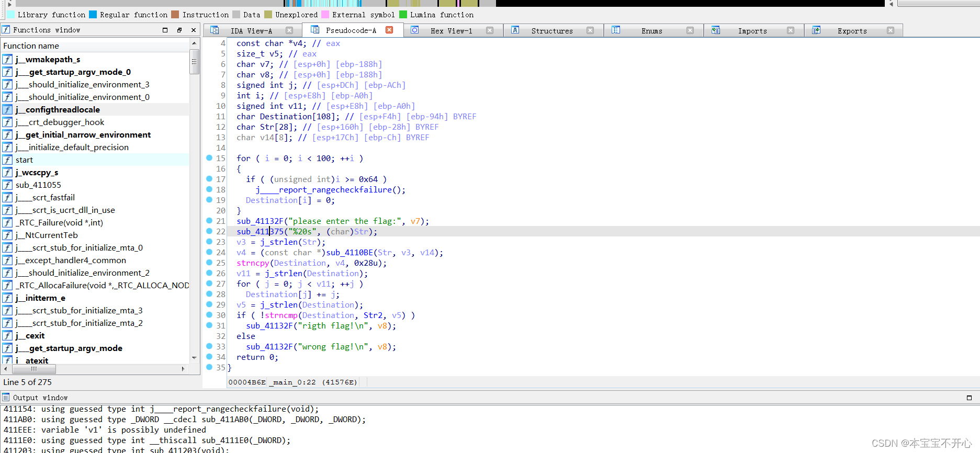Toggle breakpoint dot on line 15

[209, 157]
